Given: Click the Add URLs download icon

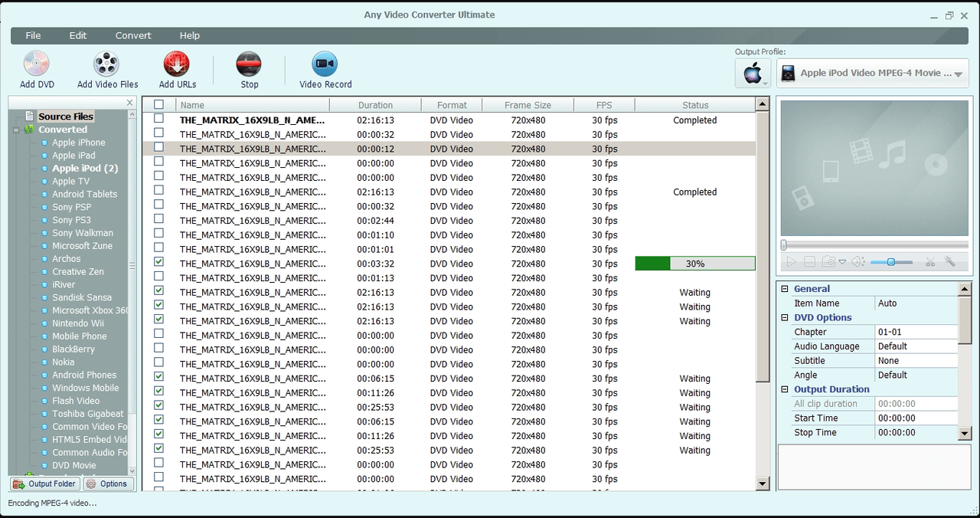Looking at the screenshot, I should click(x=177, y=64).
